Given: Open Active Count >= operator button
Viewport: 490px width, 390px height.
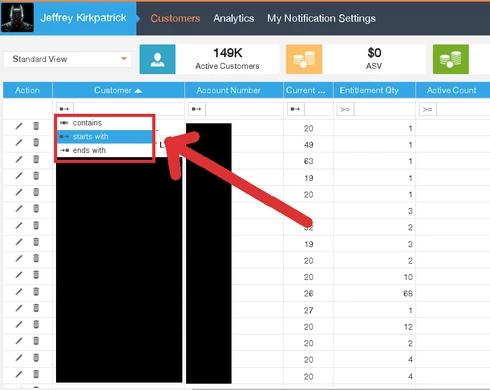Looking at the screenshot, I should (428, 109).
